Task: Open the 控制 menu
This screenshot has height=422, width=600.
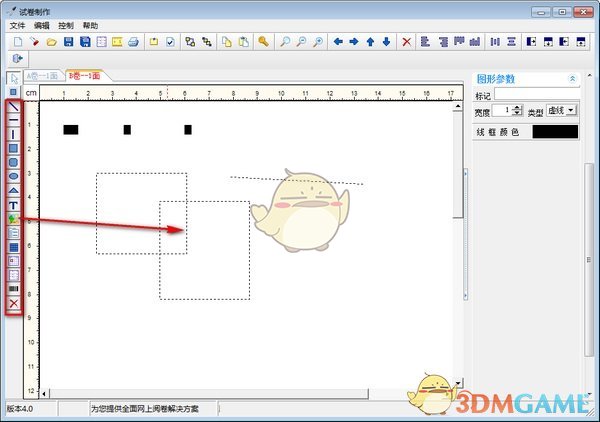Action: pos(66,26)
